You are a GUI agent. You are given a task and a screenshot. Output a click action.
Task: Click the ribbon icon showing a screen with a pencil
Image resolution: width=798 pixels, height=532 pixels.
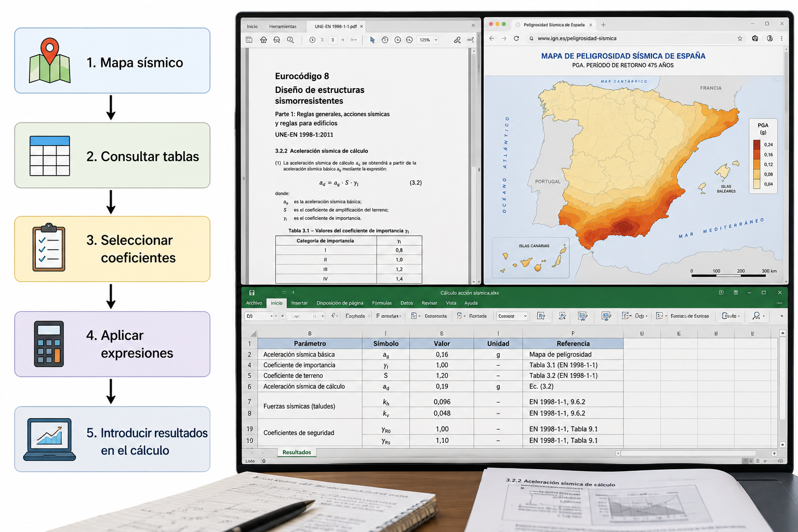pyautogui.click(x=606, y=316)
